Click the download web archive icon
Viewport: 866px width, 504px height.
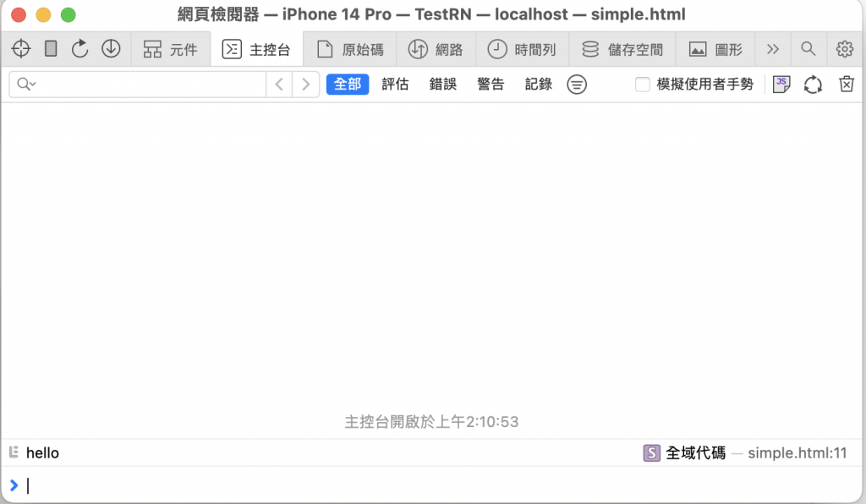click(x=111, y=49)
